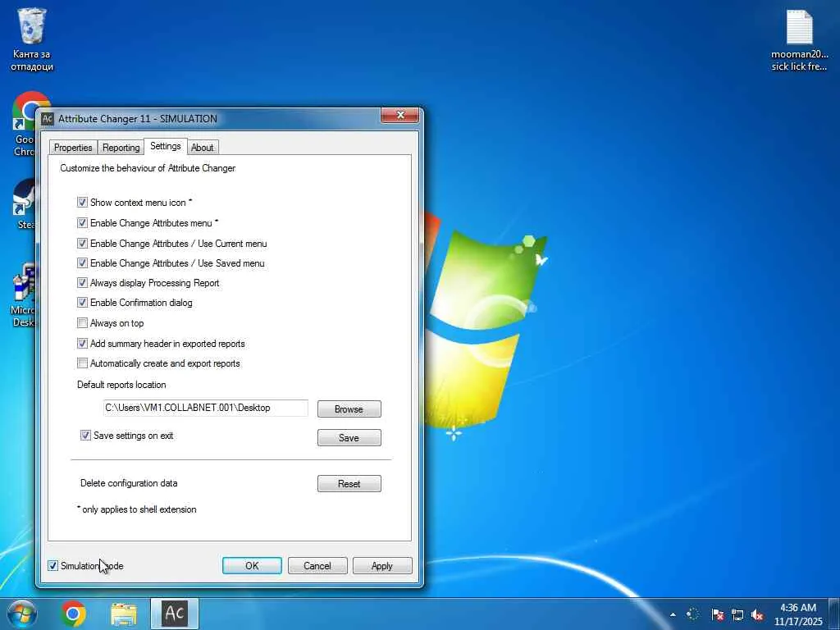
Task: Click the Cancel button
Action: pos(317,566)
